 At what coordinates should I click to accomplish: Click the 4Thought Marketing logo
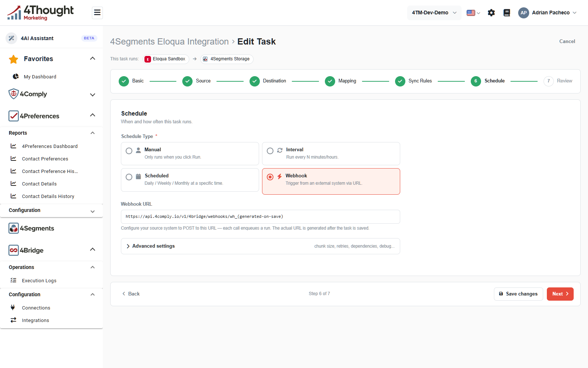pos(40,13)
